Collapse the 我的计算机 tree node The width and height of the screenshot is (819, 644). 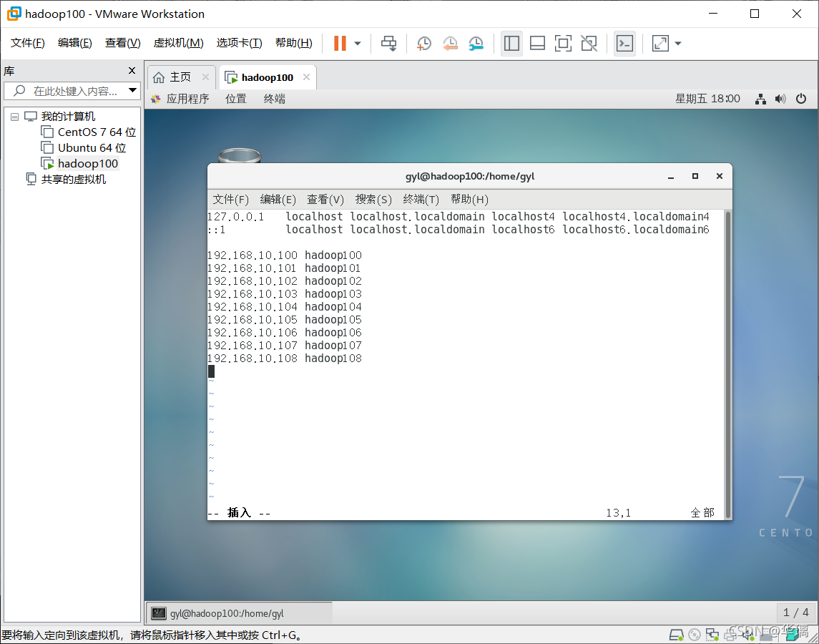click(x=14, y=117)
